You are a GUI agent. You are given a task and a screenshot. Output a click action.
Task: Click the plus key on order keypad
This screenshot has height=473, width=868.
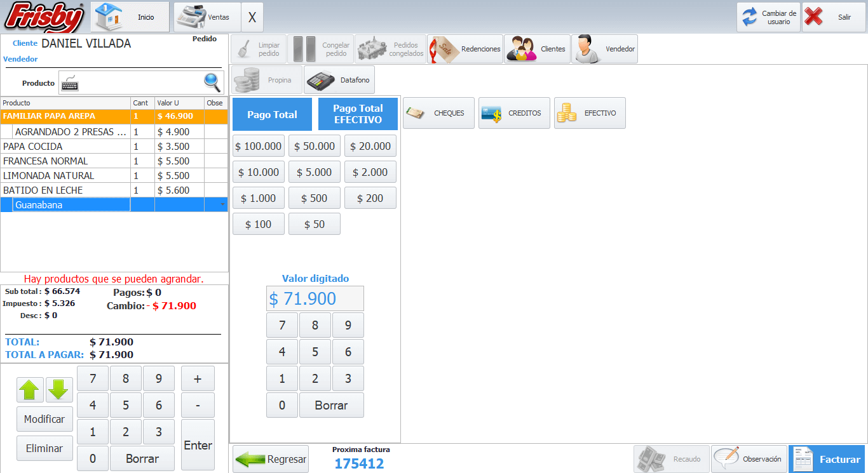tap(198, 378)
